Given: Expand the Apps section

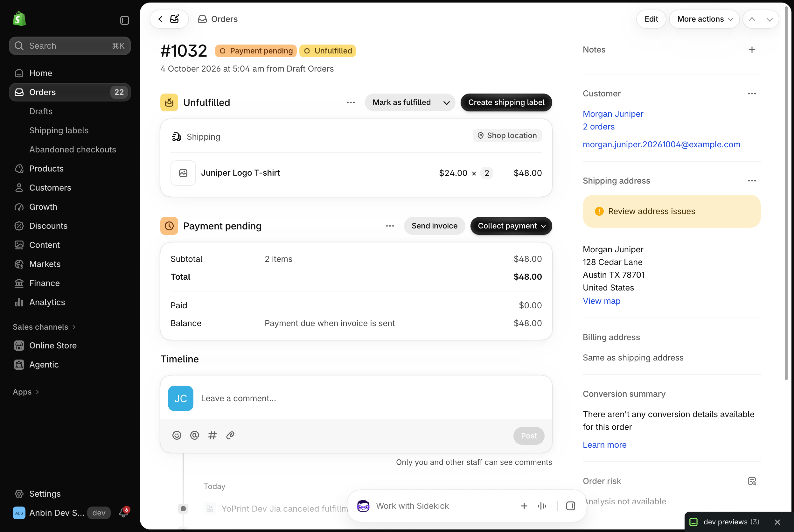Looking at the screenshot, I should pos(26,392).
